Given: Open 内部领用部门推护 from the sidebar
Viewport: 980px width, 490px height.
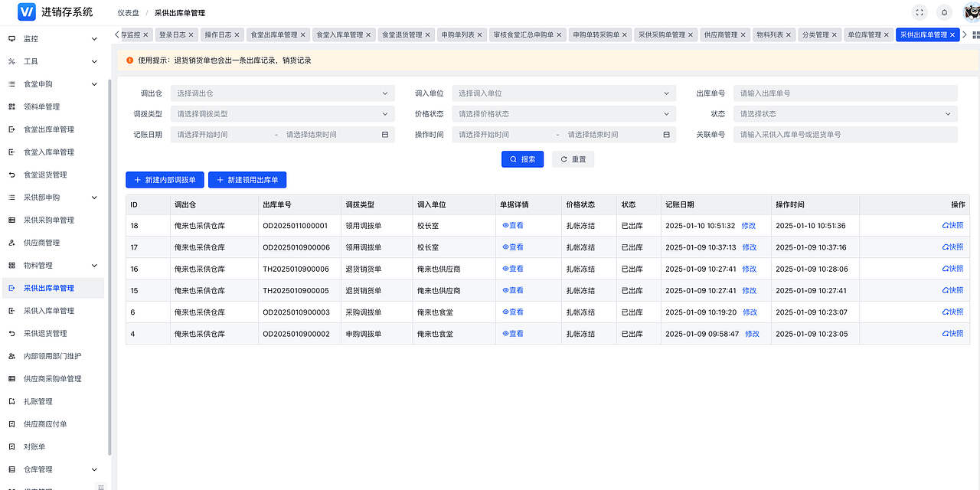Looking at the screenshot, I should point(11,355).
